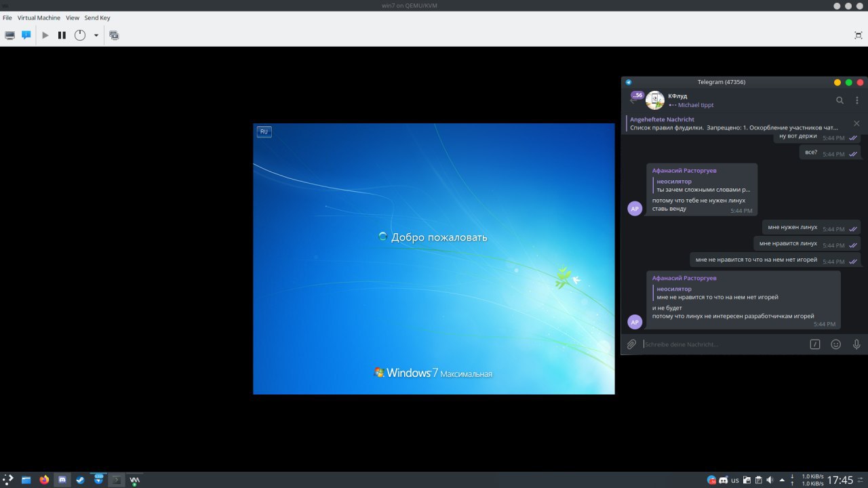Open КФлуд chat title info

(x=677, y=96)
